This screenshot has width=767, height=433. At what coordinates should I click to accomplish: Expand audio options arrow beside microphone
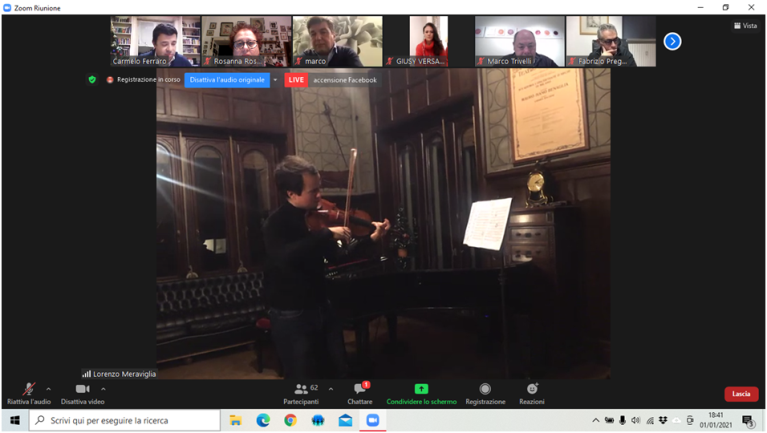coord(48,390)
